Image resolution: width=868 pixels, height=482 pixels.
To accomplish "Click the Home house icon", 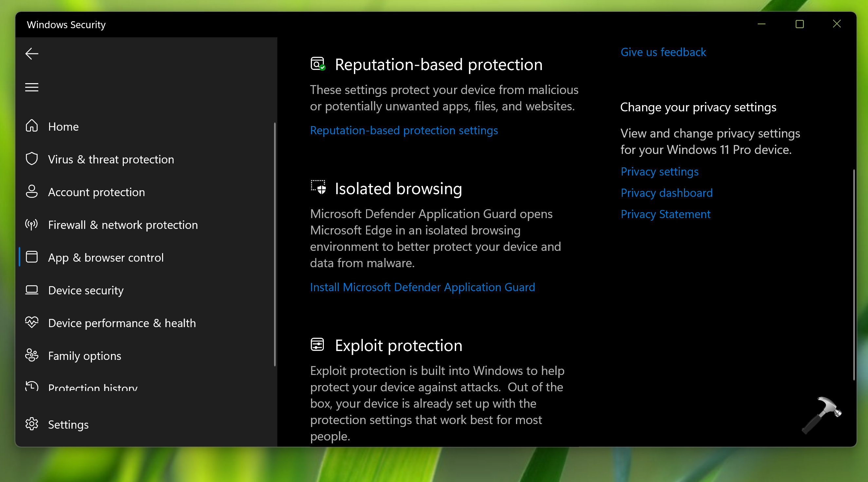I will 32,126.
